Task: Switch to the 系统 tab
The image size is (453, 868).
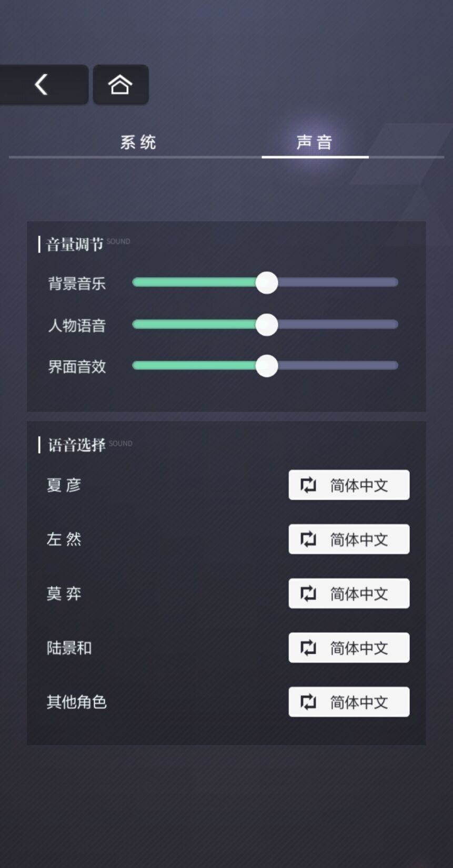Action: click(138, 141)
